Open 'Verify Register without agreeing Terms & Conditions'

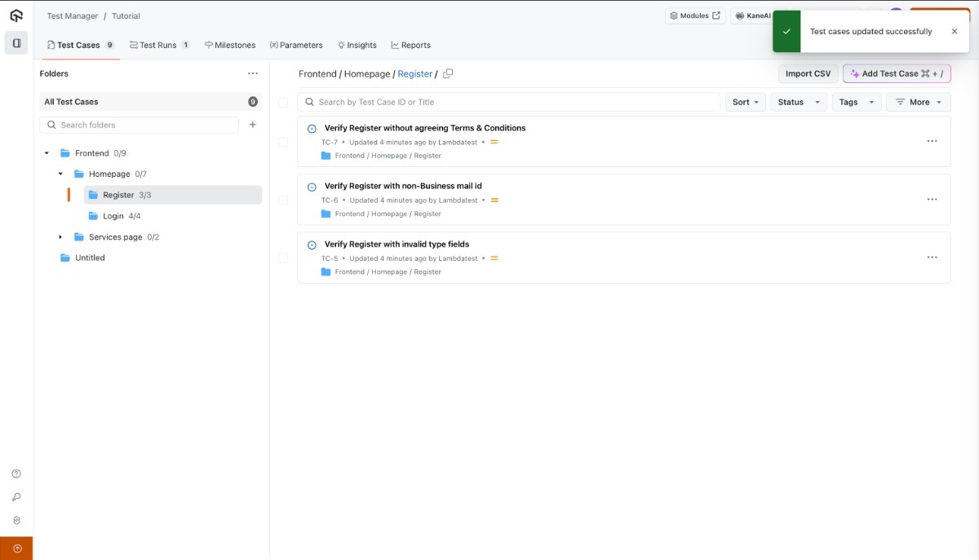pos(425,128)
